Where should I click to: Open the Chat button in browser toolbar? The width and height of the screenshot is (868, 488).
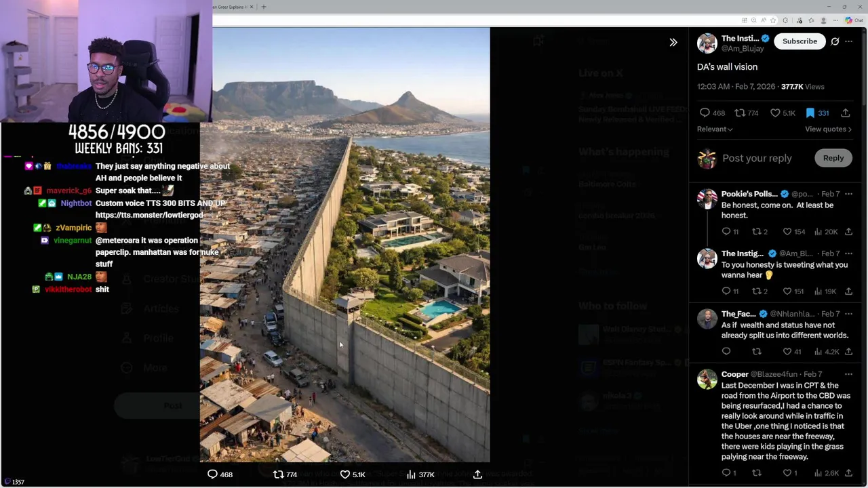[x=854, y=20]
